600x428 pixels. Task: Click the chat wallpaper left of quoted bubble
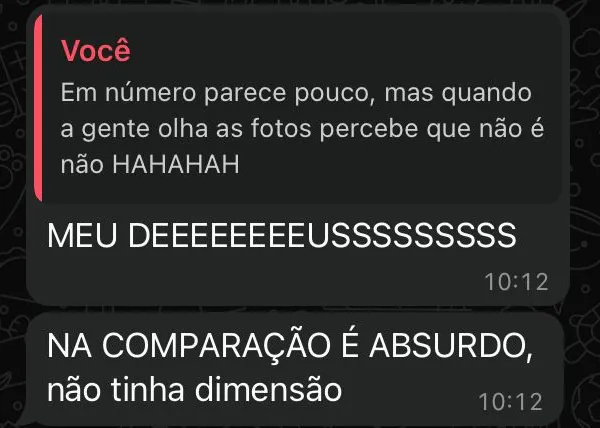[13, 153]
